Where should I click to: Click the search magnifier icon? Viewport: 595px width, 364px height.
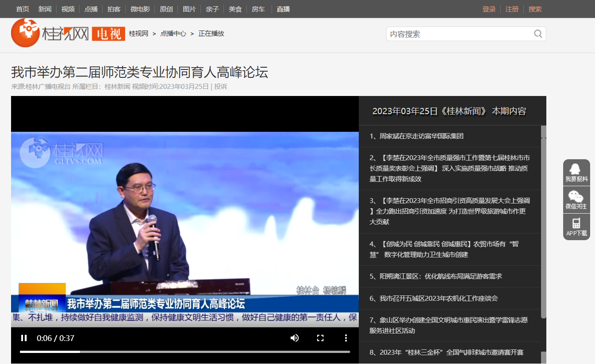(x=538, y=34)
